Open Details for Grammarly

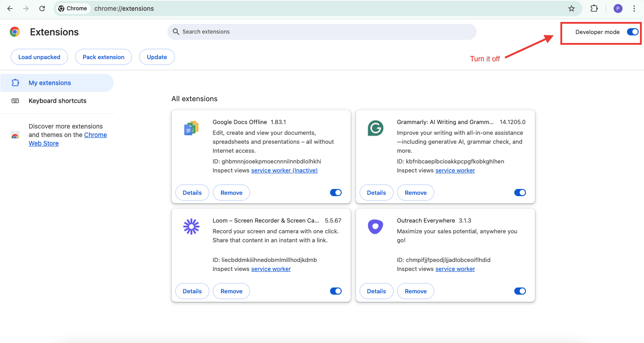377,193
